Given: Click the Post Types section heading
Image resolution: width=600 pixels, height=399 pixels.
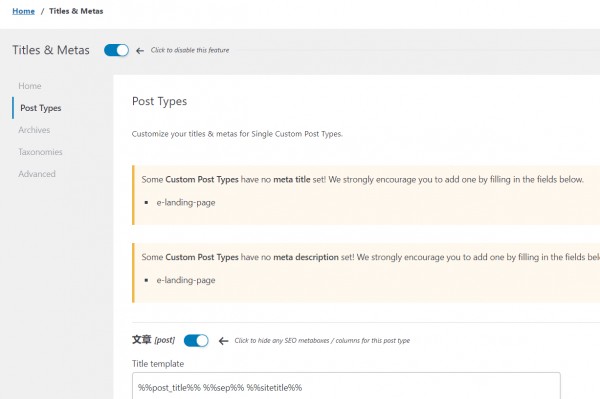Looking at the screenshot, I should [x=160, y=101].
